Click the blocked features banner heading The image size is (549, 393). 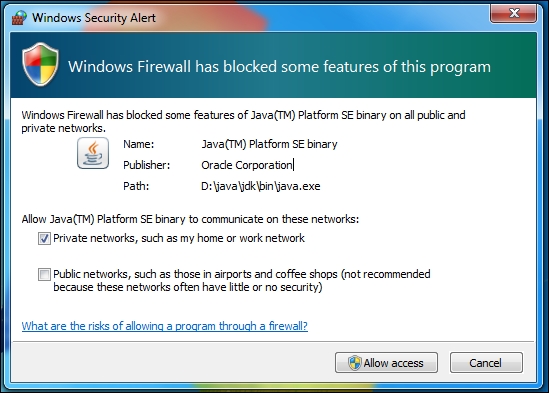(279, 67)
